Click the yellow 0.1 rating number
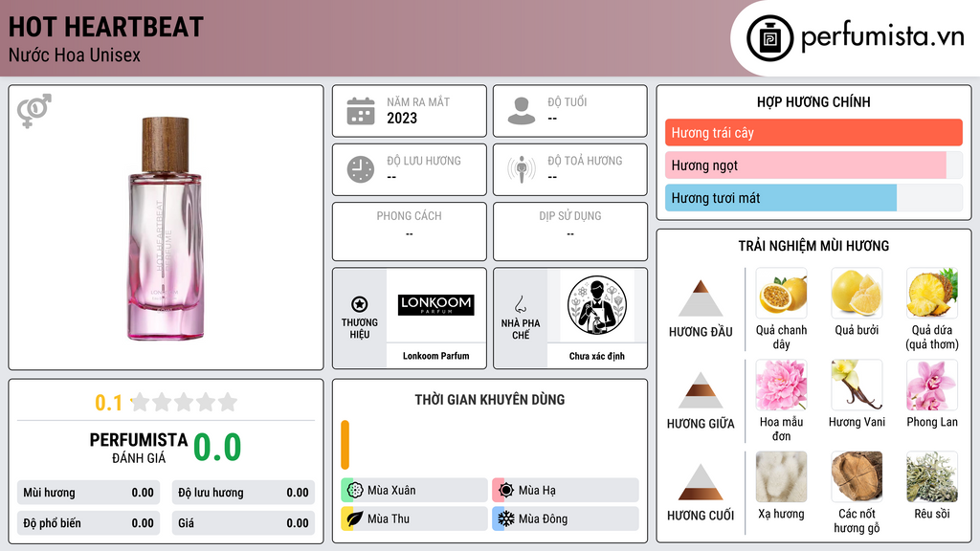This screenshot has width=980, height=551. click(109, 403)
